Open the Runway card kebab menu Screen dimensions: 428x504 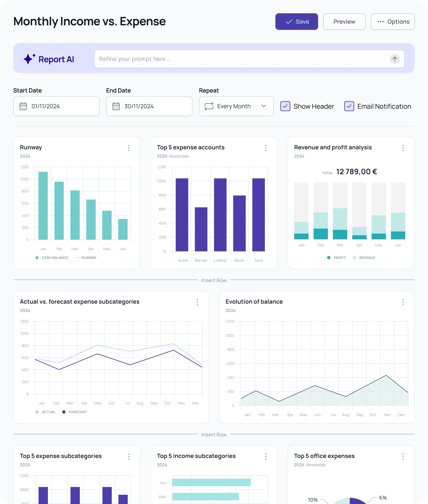(x=129, y=148)
